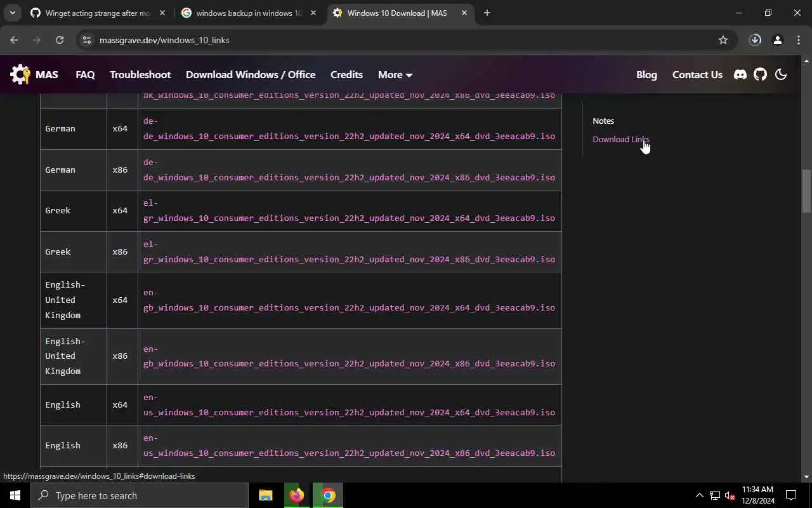
Task: Open the FAQ nav item
Action: 85,74
